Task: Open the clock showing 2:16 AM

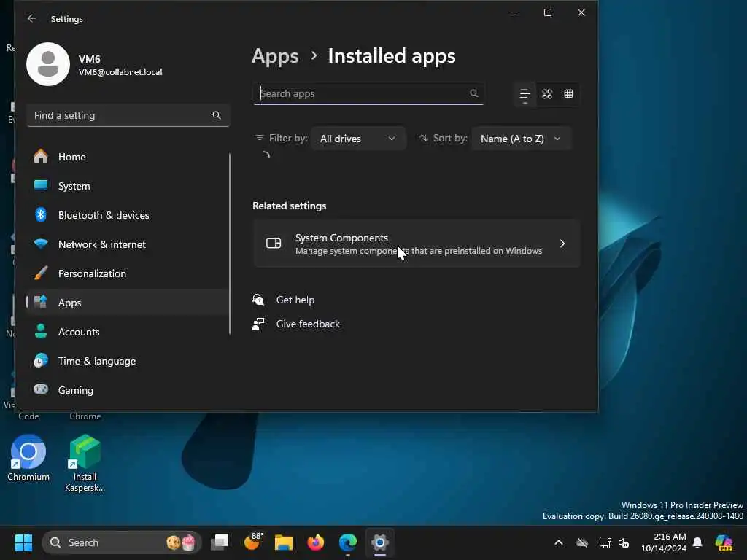Action: click(x=664, y=542)
